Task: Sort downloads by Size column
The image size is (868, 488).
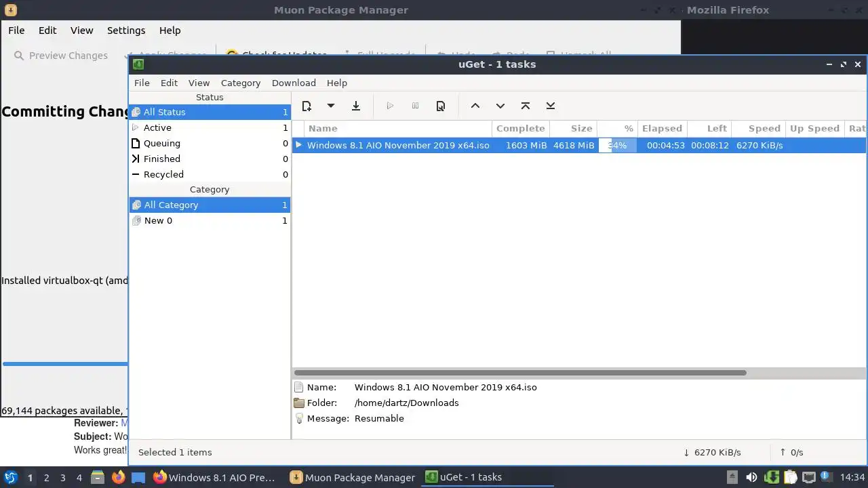Action: click(573, 128)
